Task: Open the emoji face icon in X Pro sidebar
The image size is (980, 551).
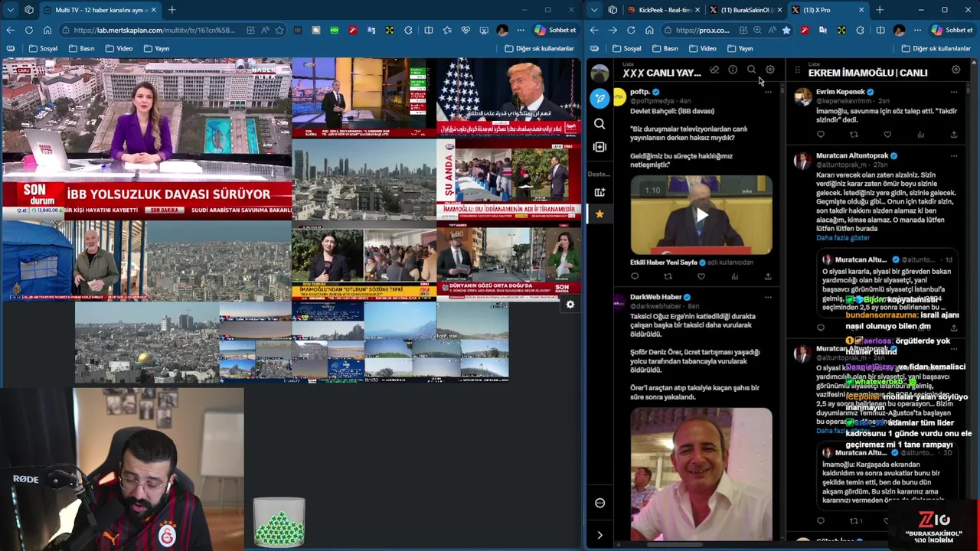Action: [x=599, y=503]
